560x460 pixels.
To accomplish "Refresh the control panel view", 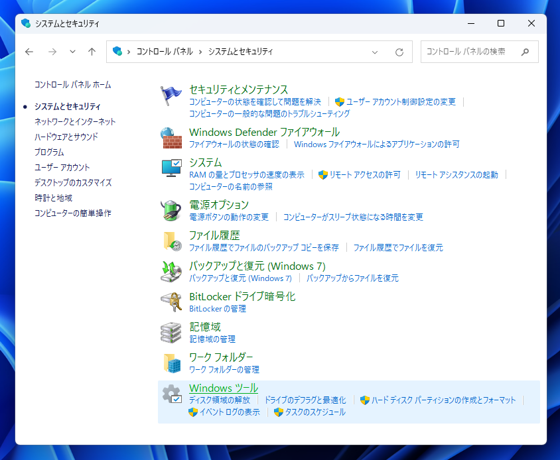I will click(399, 52).
